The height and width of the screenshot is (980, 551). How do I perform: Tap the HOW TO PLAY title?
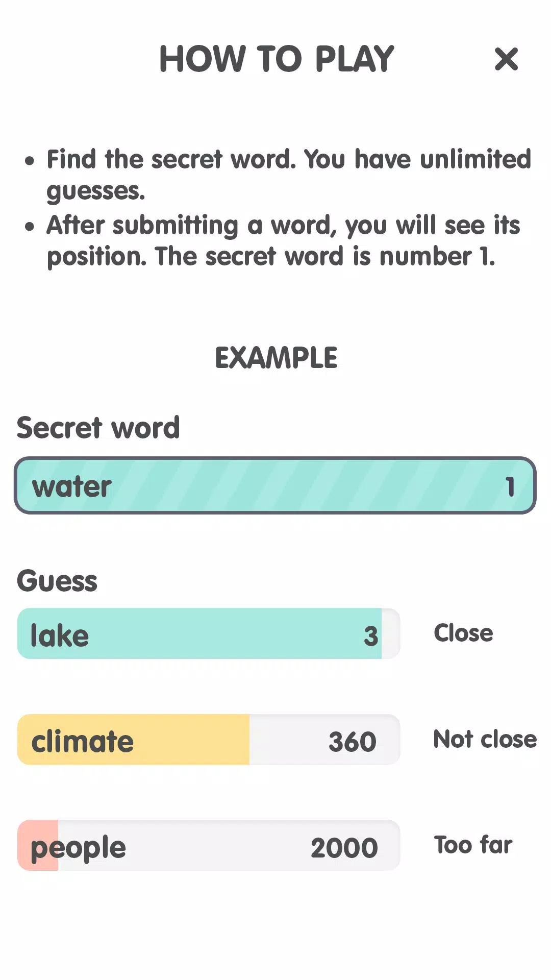click(x=277, y=59)
